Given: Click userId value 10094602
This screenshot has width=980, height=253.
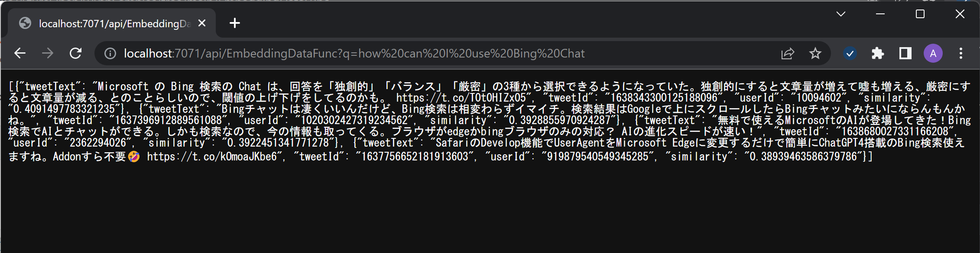Looking at the screenshot, I should pyautogui.click(x=819, y=98).
